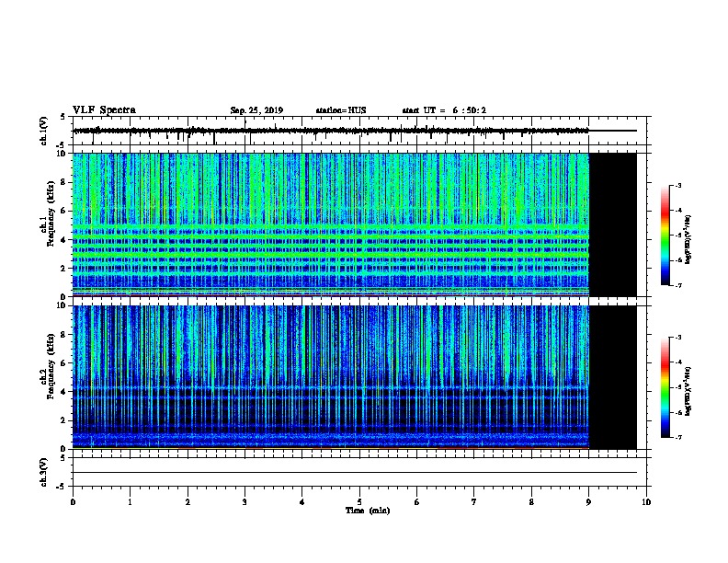The width and height of the screenshot is (728, 563).
Task: Click the "ch.3(V)" waveform axis label
Action: 44,472
